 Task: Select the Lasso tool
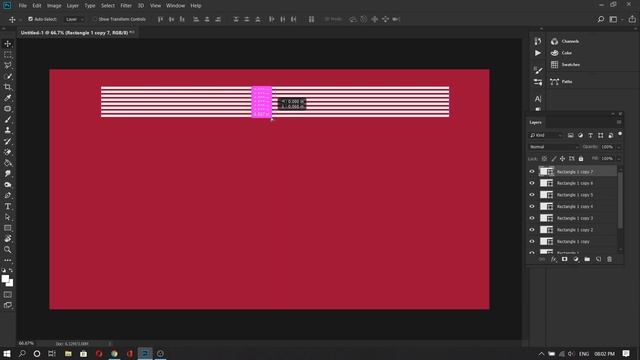(8, 65)
